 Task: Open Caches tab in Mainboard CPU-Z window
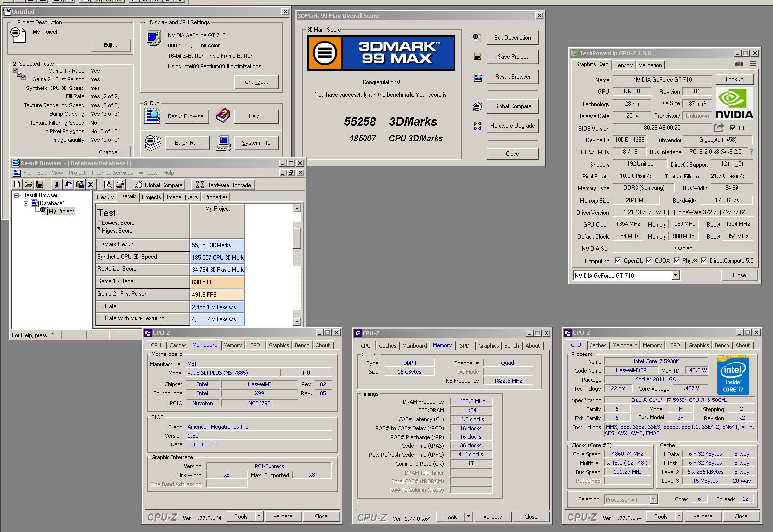click(178, 345)
